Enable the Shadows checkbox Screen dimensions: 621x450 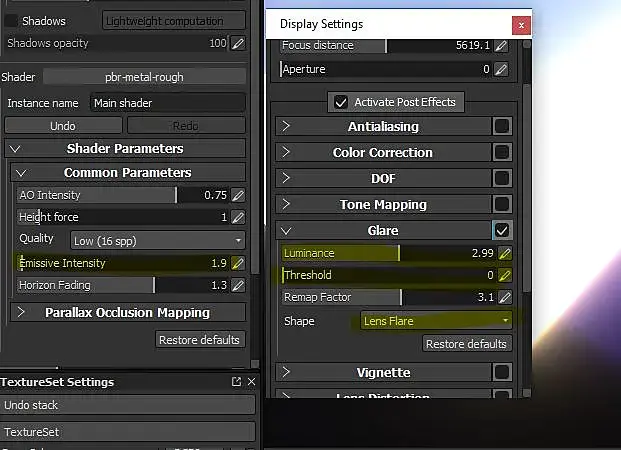tap(11, 21)
